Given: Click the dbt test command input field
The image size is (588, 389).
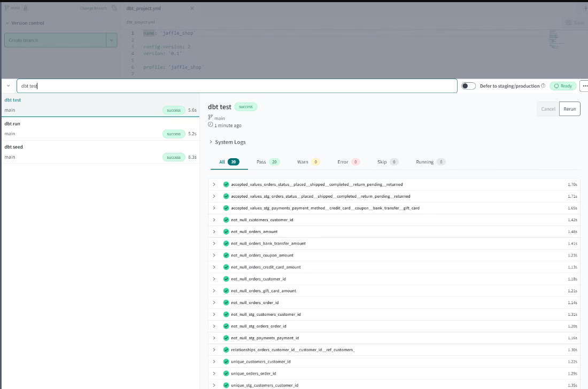Looking at the screenshot, I should (237, 86).
